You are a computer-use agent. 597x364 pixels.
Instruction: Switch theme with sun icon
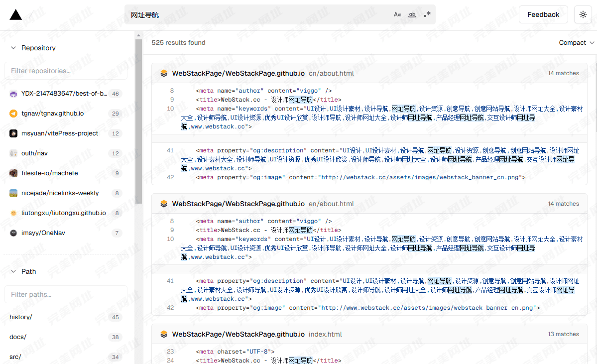pos(583,14)
